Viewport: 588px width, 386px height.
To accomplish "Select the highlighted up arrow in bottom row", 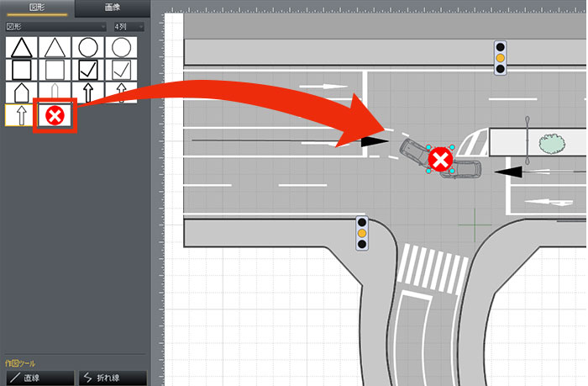I will (x=20, y=115).
